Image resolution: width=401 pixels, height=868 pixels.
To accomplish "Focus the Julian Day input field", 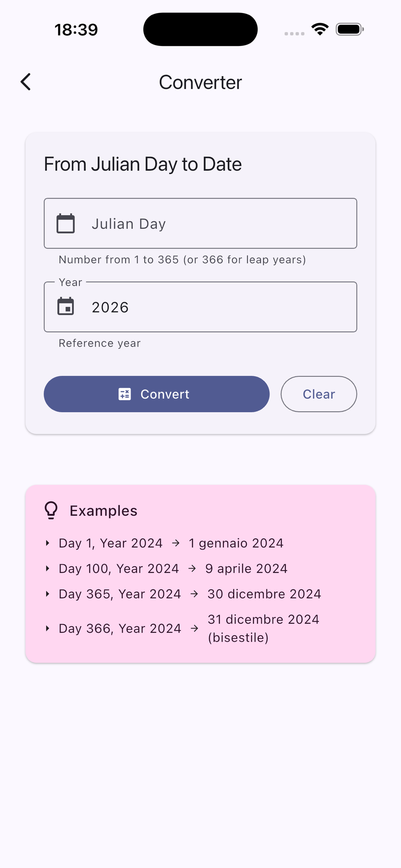I will (x=215, y=223).
